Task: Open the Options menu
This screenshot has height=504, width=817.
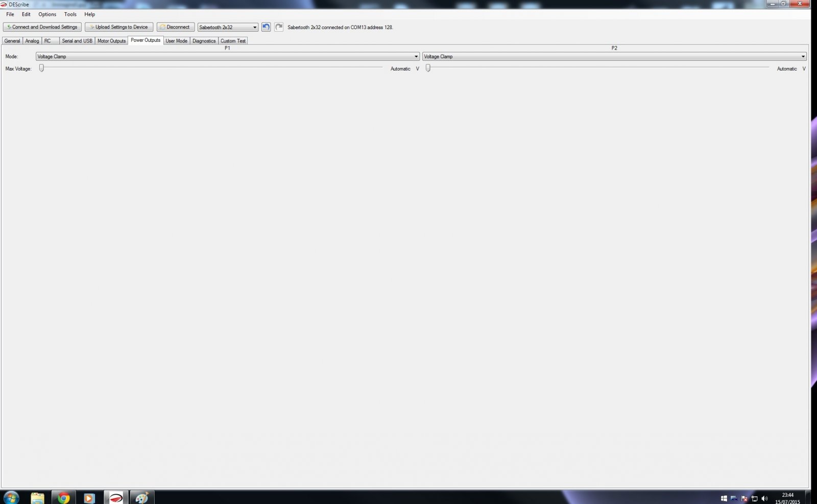Action: click(x=47, y=14)
